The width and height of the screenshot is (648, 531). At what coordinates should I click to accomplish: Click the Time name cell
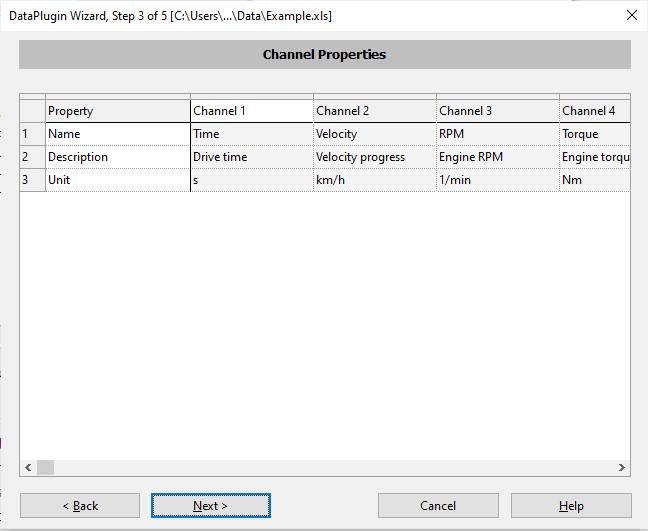tap(251, 134)
